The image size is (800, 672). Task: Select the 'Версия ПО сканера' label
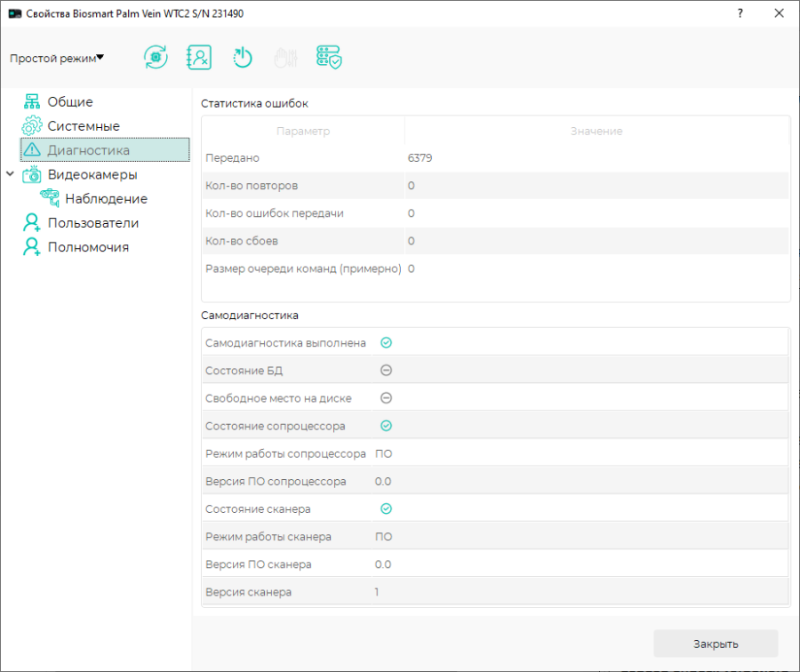tap(258, 564)
